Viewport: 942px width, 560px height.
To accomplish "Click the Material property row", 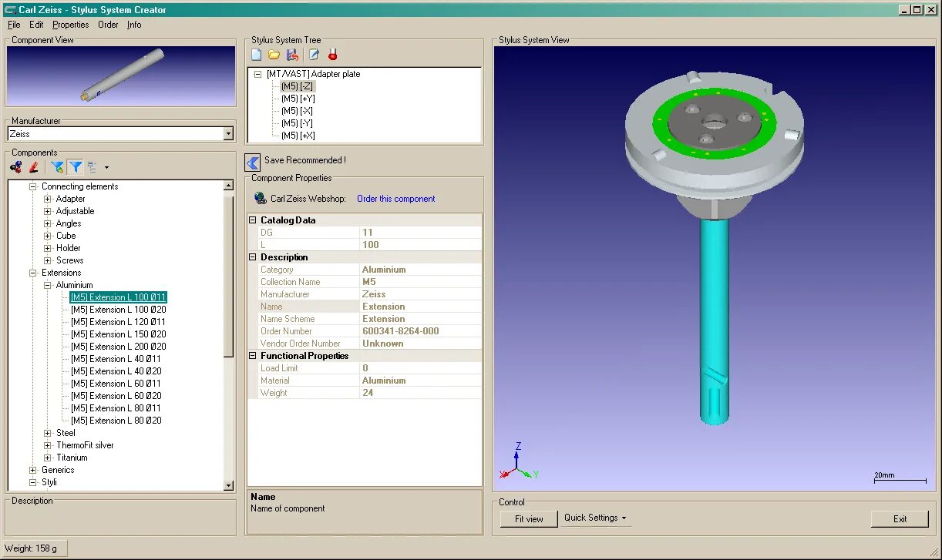I will click(x=365, y=381).
